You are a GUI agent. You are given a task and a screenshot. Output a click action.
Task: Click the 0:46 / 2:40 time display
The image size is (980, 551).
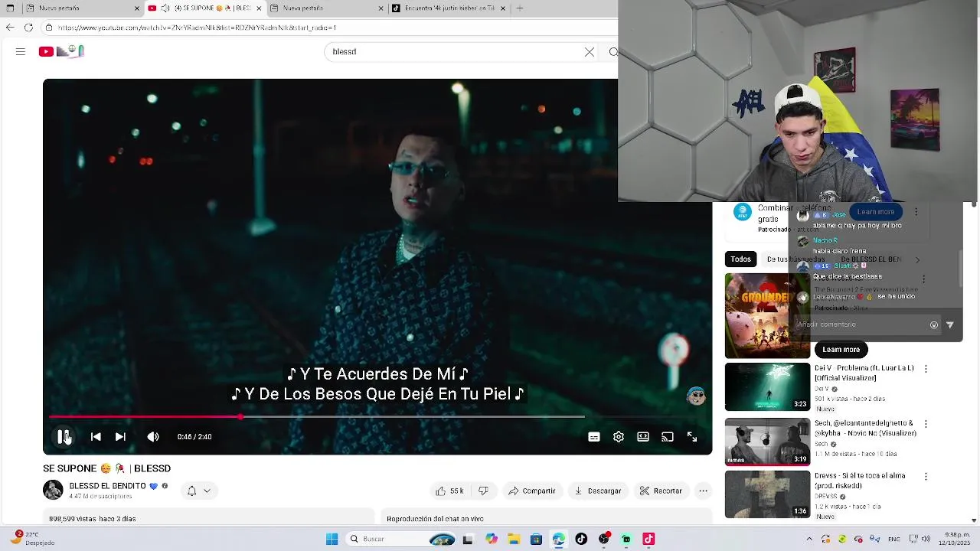[x=194, y=437]
